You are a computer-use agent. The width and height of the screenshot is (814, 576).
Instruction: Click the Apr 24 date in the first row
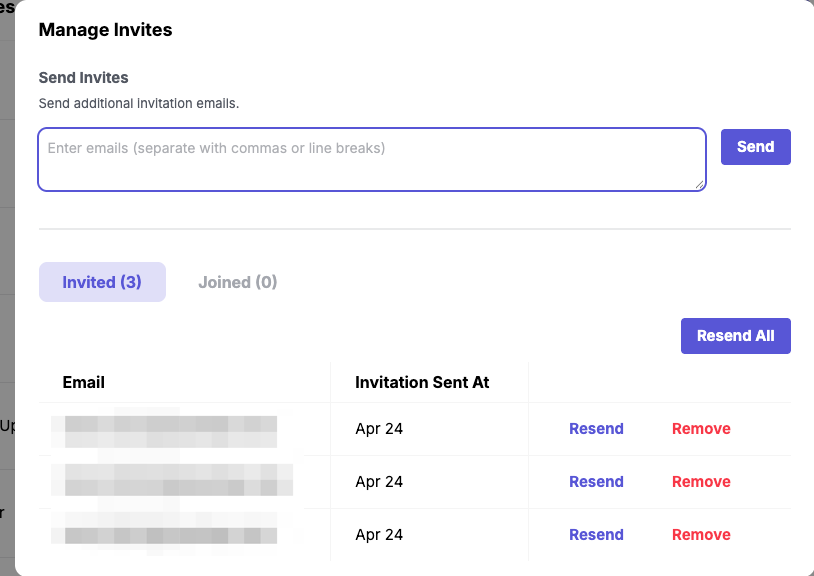click(x=379, y=429)
